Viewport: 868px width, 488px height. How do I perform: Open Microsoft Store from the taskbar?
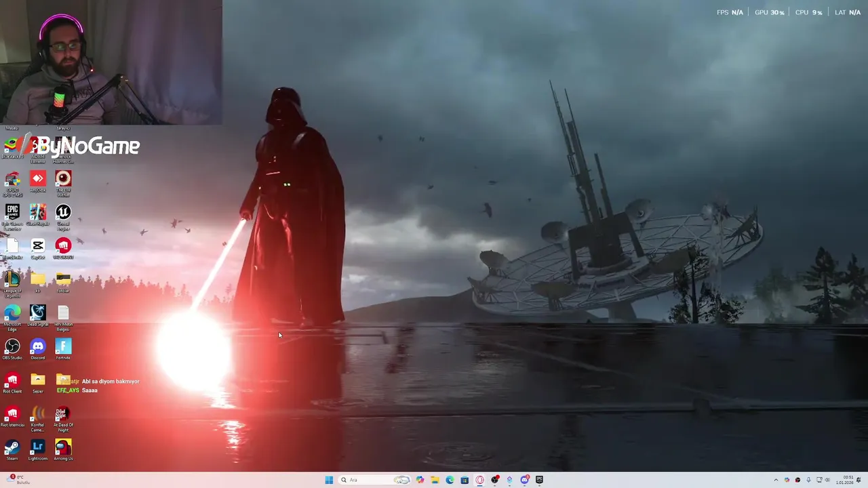click(465, 480)
